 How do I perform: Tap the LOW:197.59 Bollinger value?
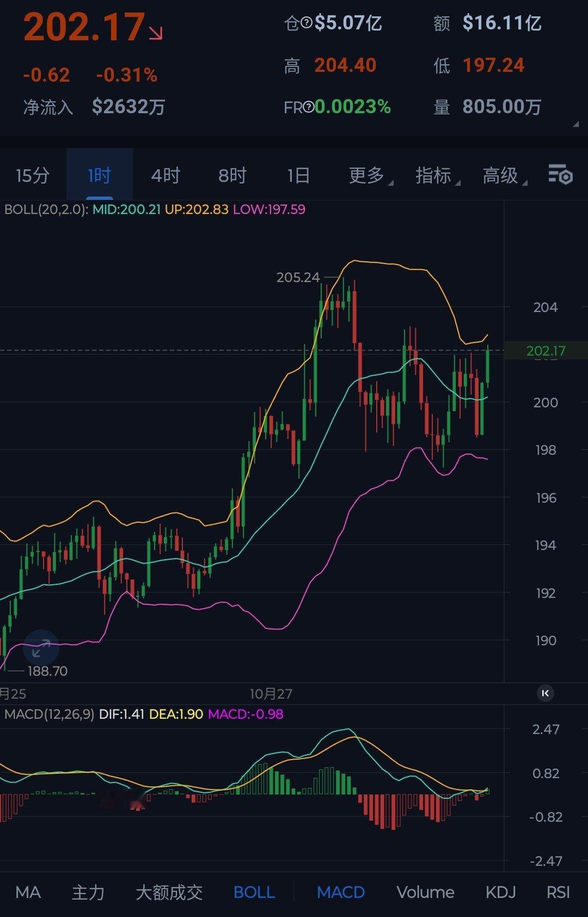tap(269, 209)
